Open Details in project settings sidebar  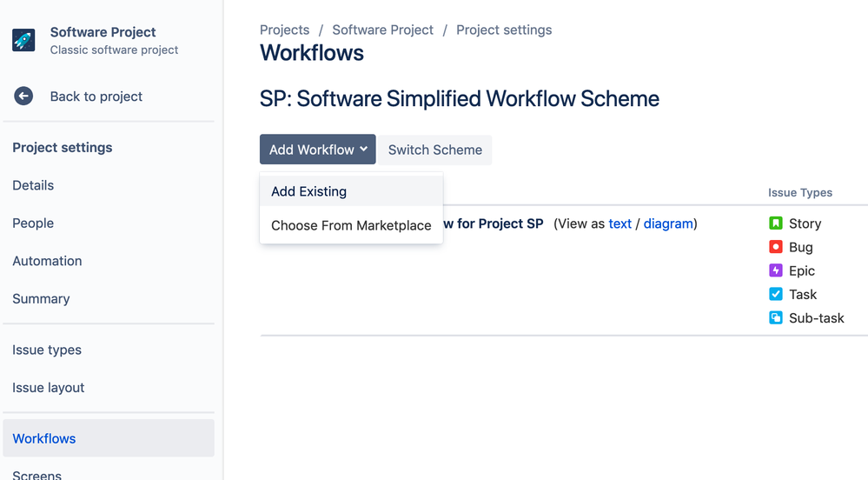pos(33,185)
